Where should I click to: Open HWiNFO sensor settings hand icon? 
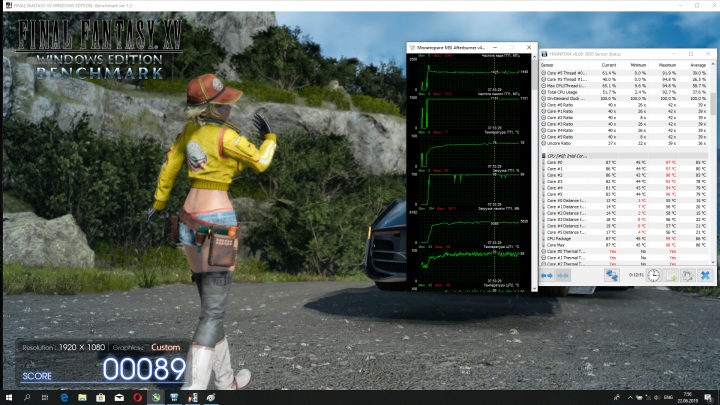(x=687, y=275)
